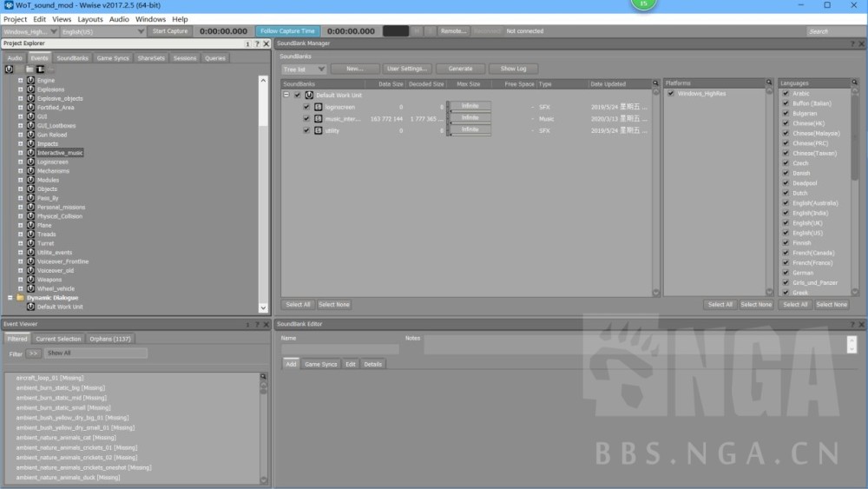The width and height of the screenshot is (868, 489).
Task: Open the SoundBanks list search icon
Action: tap(656, 83)
